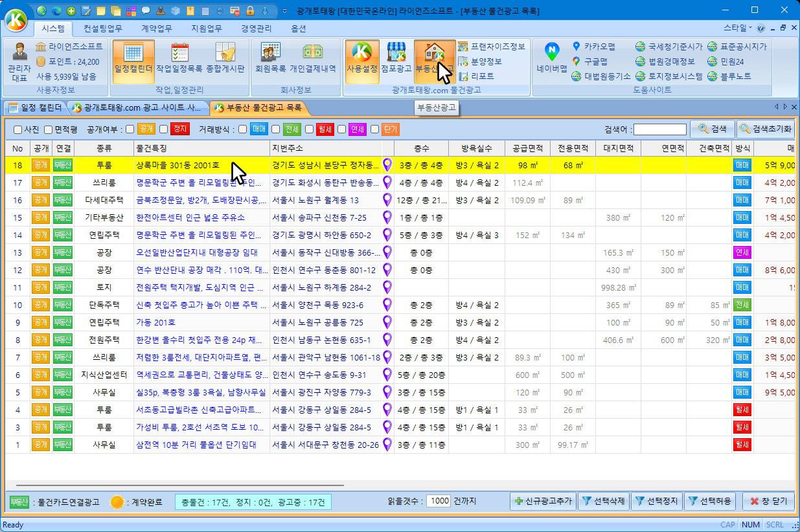Open the 대법원등기소 site link
This screenshot has width=800, height=532.
point(601,76)
